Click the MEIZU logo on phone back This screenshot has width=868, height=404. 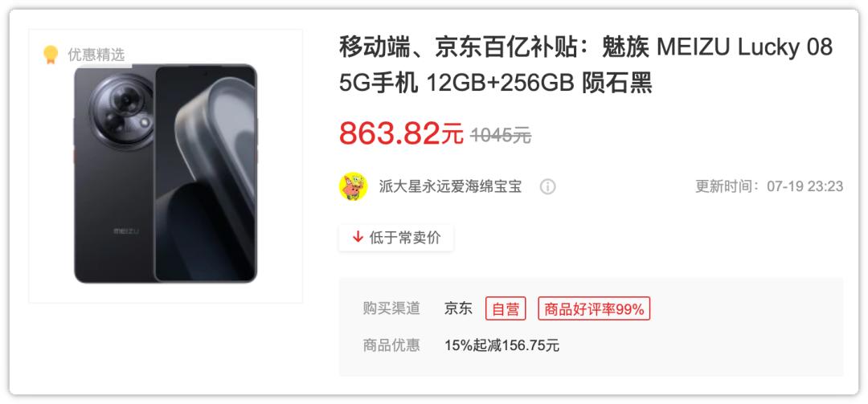click(126, 231)
